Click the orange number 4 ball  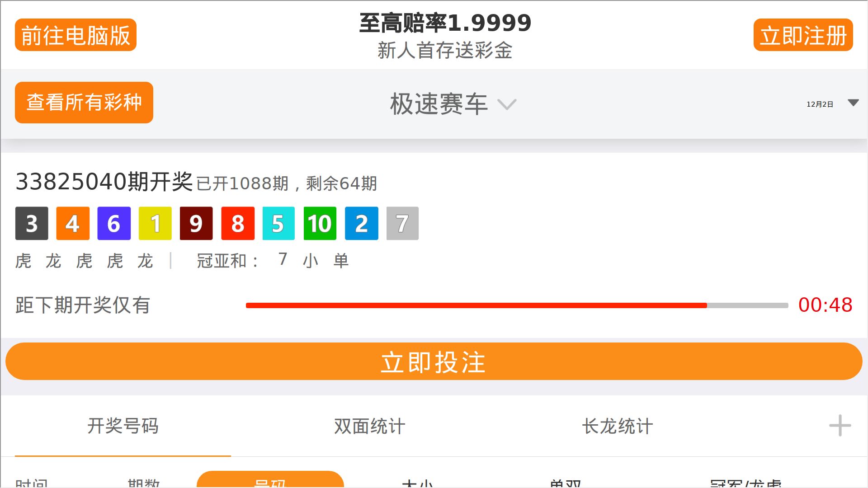point(73,223)
